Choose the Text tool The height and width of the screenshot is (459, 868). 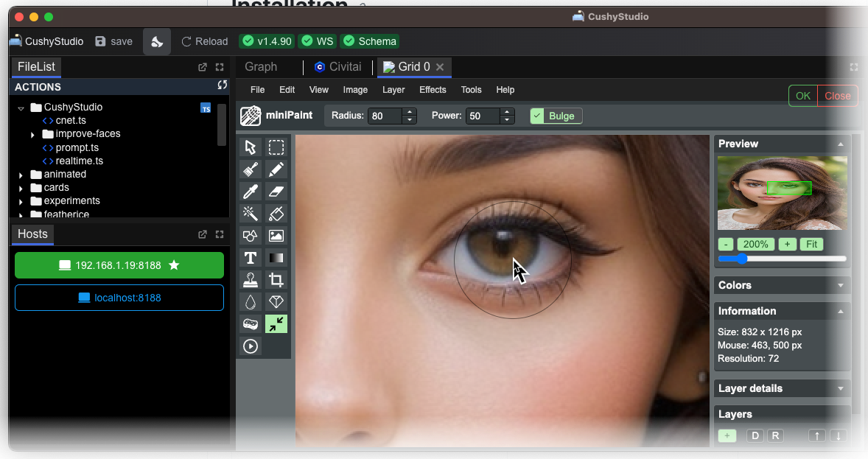[x=251, y=258]
